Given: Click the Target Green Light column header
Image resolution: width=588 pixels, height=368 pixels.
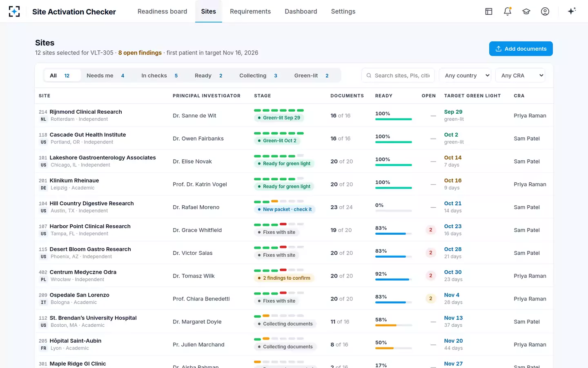Looking at the screenshot, I should tap(472, 96).
